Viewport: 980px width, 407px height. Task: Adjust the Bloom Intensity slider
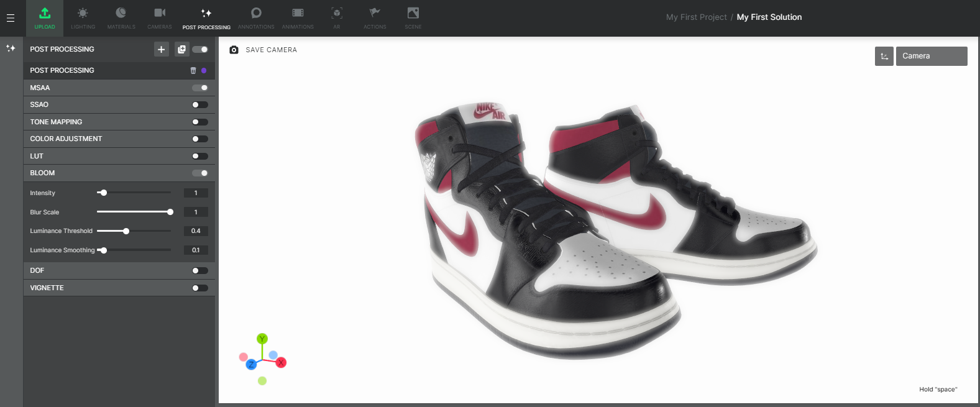(x=134, y=193)
